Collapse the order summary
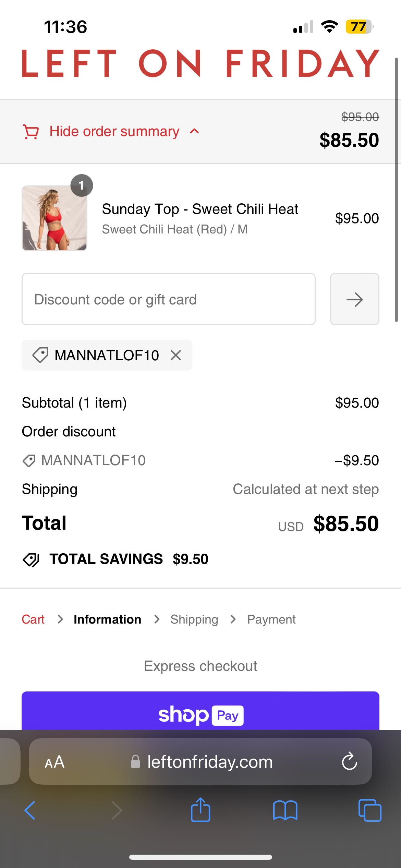This screenshot has width=401, height=868. coord(114,131)
